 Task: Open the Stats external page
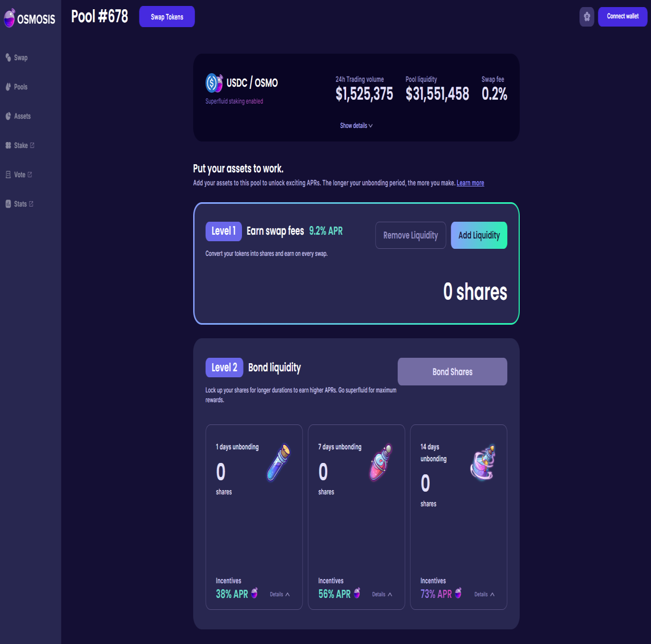pos(20,204)
